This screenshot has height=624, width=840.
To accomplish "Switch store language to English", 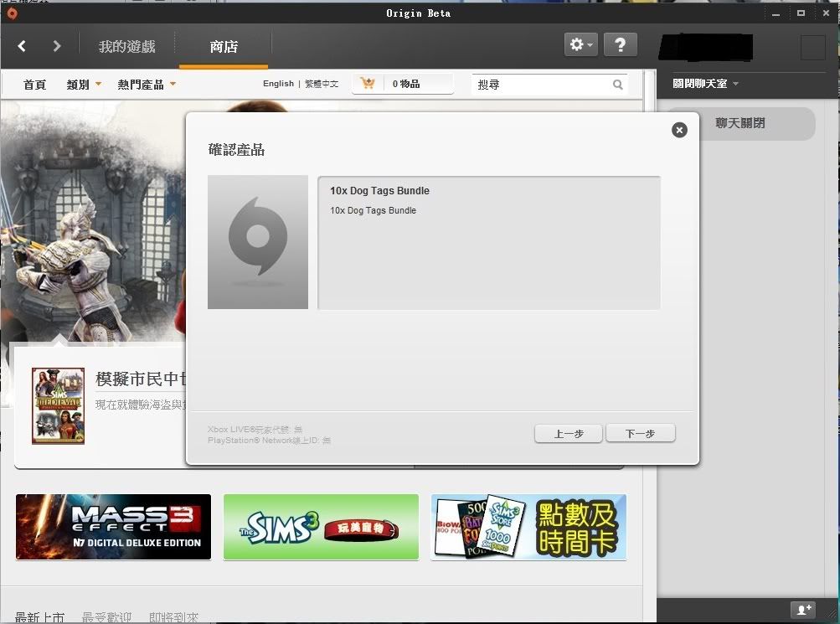I will click(278, 84).
